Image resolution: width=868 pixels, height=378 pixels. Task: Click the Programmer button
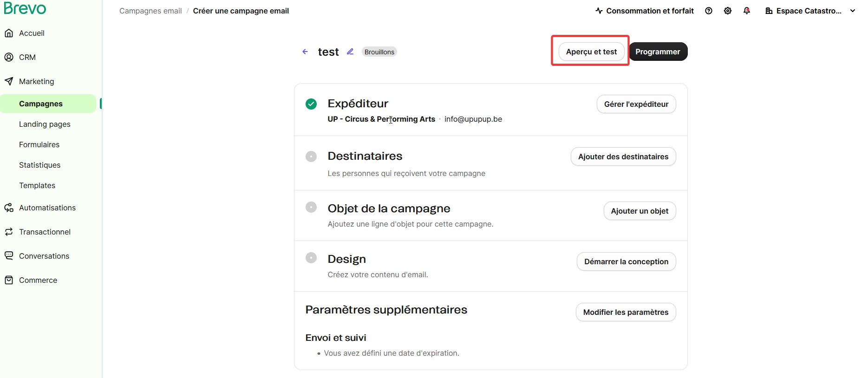tap(658, 52)
